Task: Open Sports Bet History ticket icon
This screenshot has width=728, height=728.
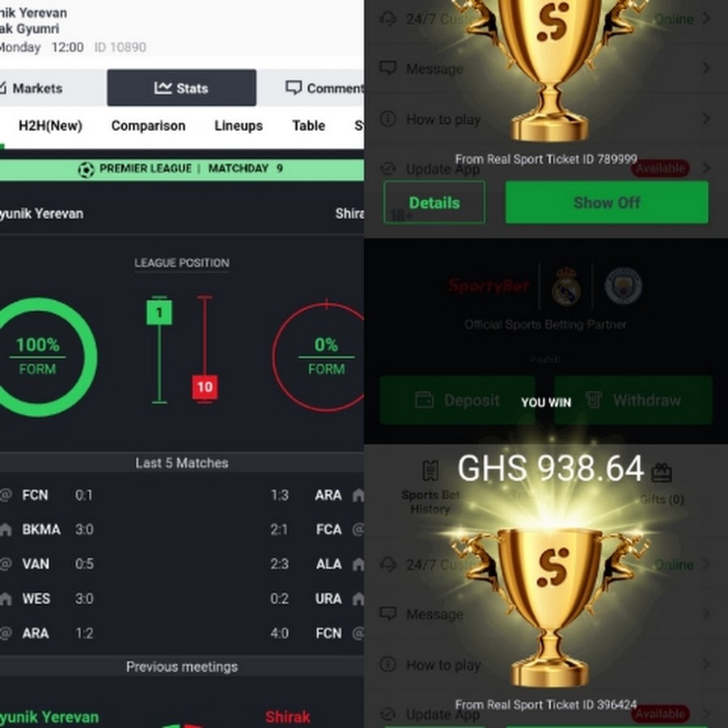Action: click(x=430, y=471)
